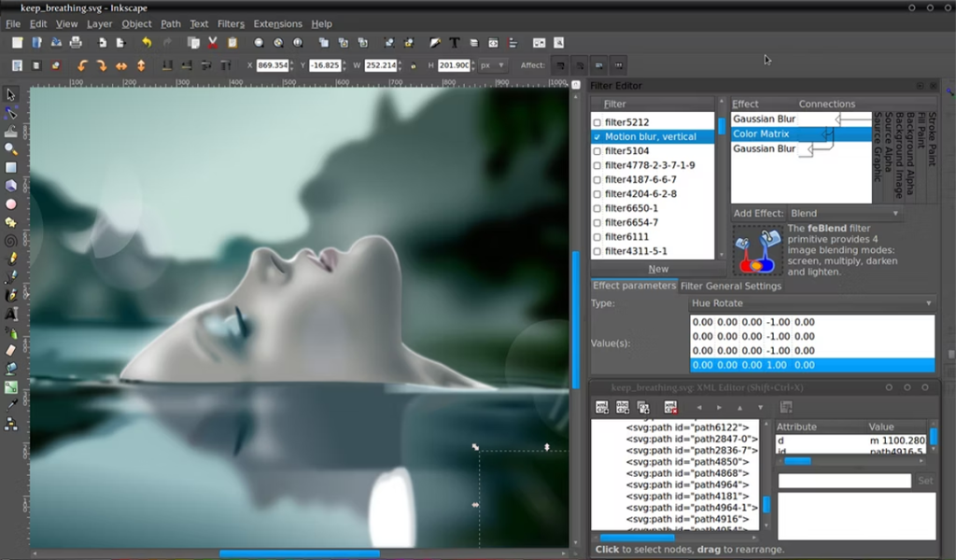956x560 pixels.
Task: Select the Spray tool
Action: point(10,332)
